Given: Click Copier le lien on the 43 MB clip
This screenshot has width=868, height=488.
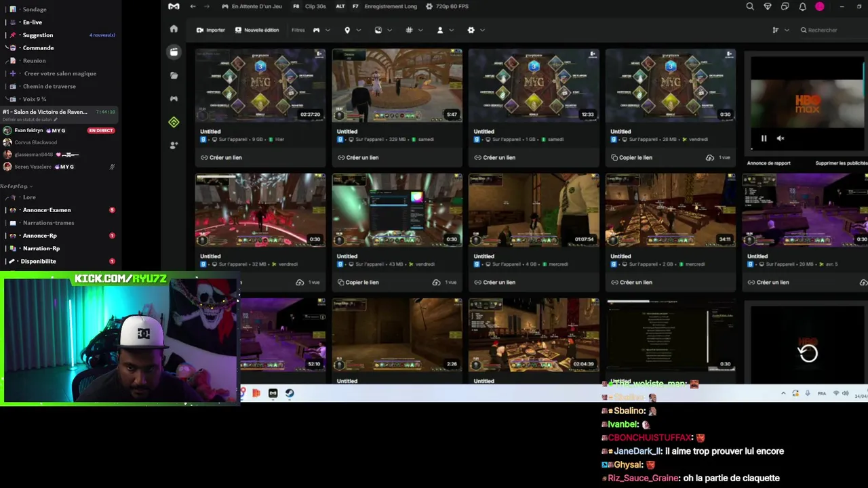Looking at the screenshot, I should click(x=358, y=282).
